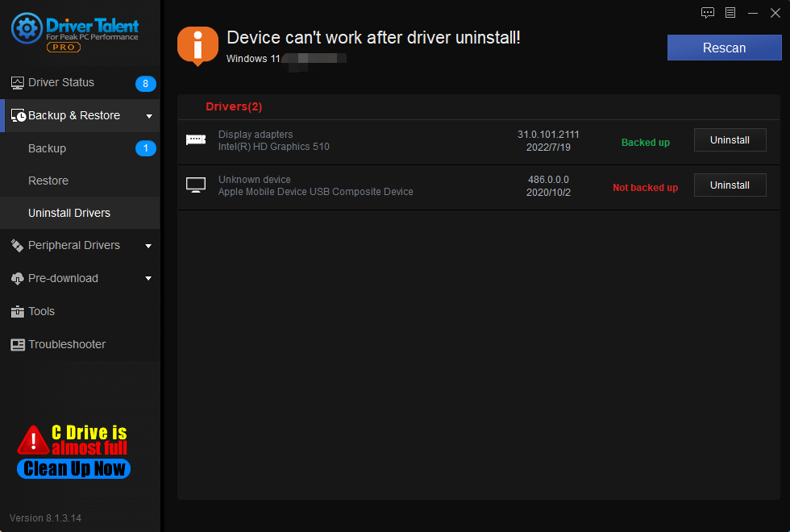Click the date 2022/7/19
This screenshot has width=790, height=532.
(548, 148)
